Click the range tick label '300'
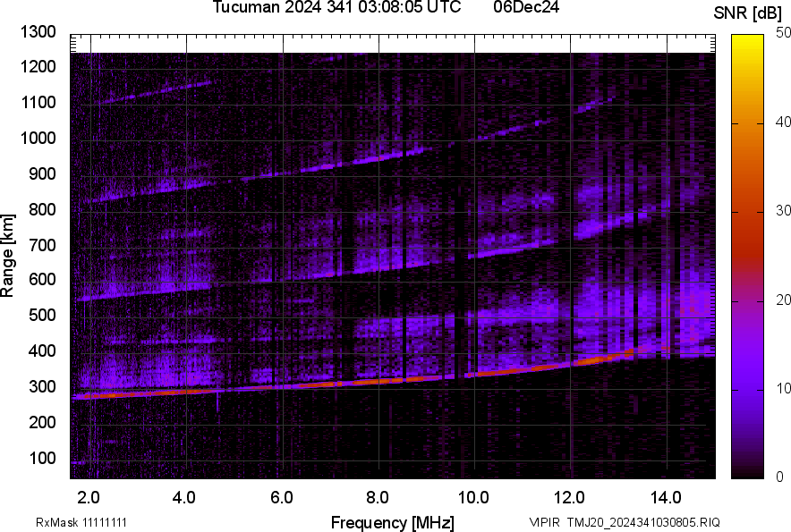791x532 pixels. 42,387
